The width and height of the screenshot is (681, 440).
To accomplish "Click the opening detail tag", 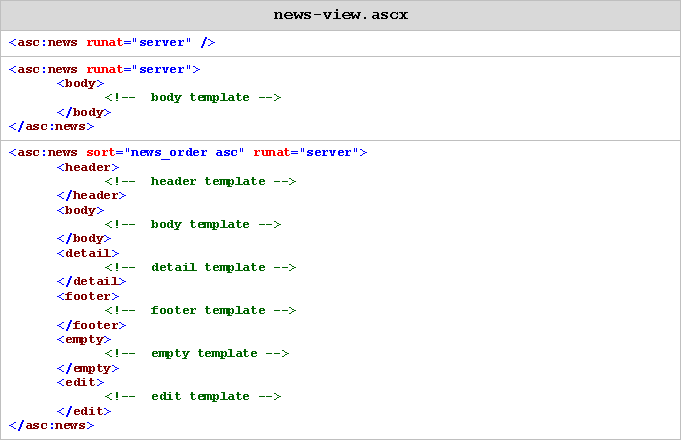I will click(x=88, y=253).
